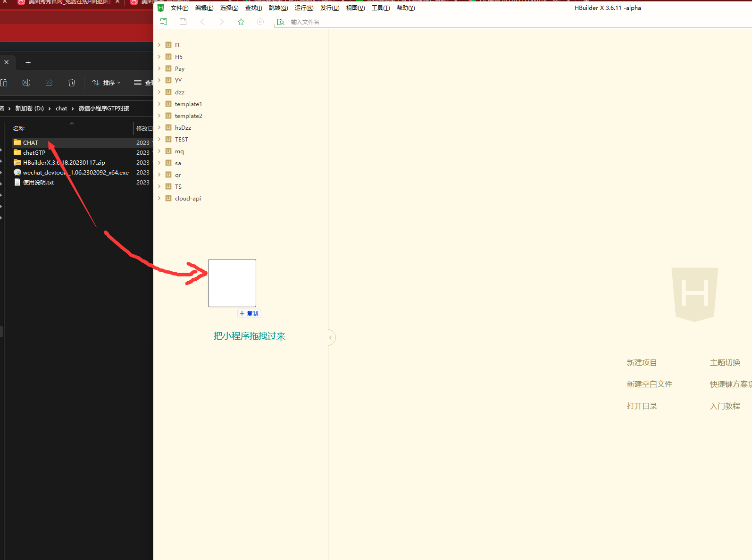
Task: Click the save icon in HBuilder toolbar
Action: 183,22
